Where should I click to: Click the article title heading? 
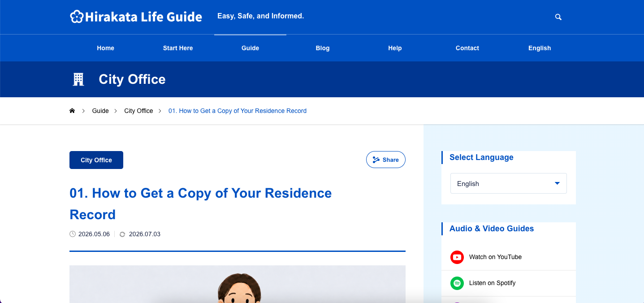(201, 204)
